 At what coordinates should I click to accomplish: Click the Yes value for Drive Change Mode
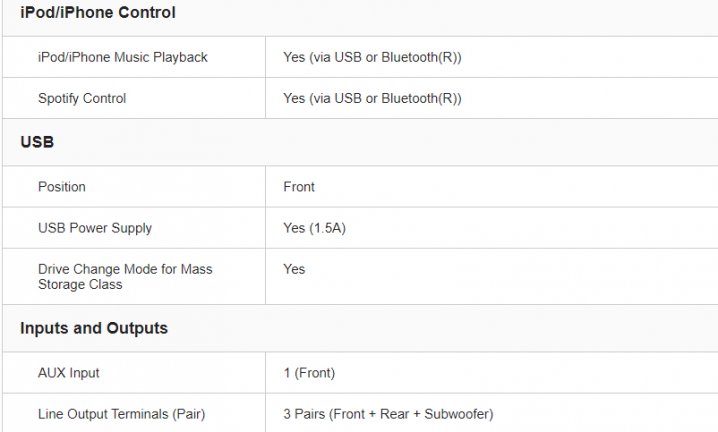294,269
